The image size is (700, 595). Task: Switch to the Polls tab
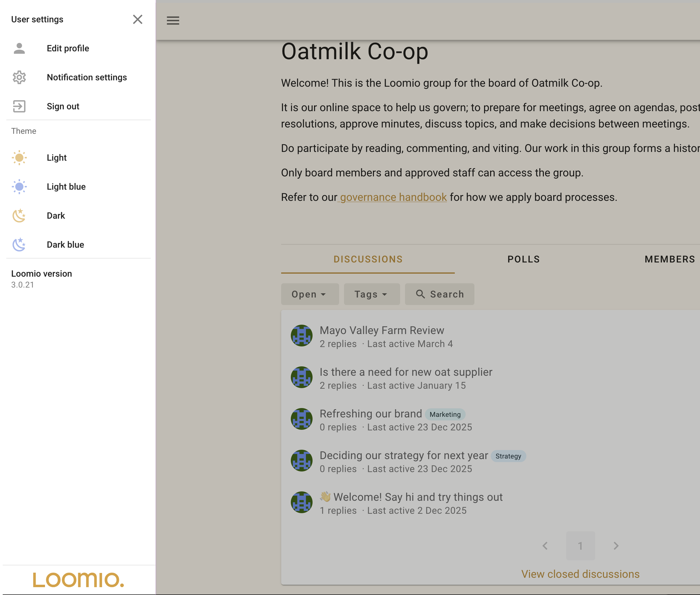pyautogui.click(x=523, y=259)
